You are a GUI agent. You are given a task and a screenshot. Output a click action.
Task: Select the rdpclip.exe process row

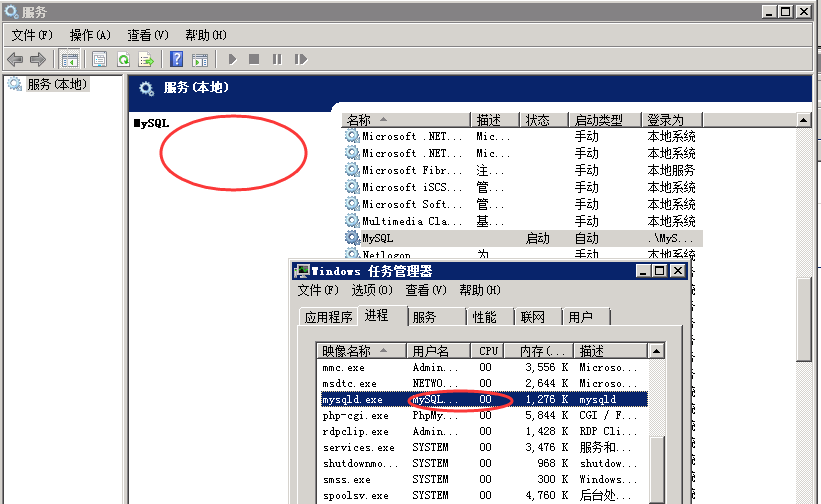[483, 431]
